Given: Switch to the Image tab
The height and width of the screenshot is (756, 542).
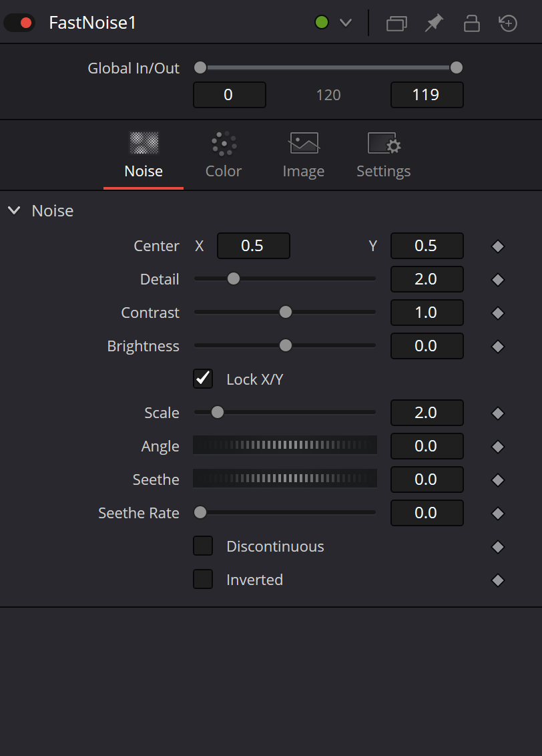Looking at the screenshot, I should pyautogui.click(x=304, y=156).
